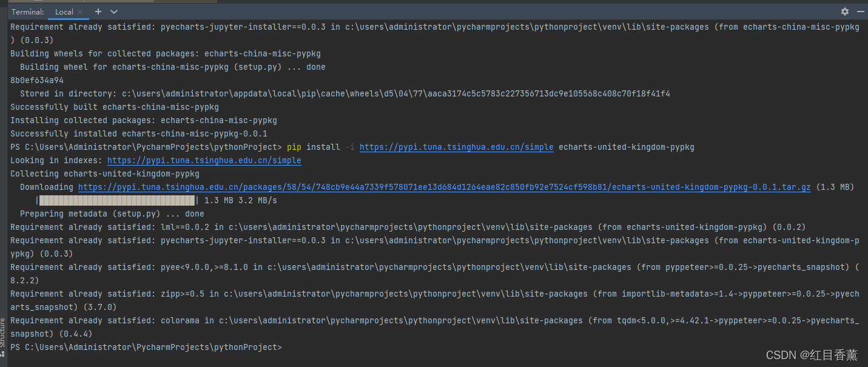Expand the terminal session options chevron

click(114, 12)
